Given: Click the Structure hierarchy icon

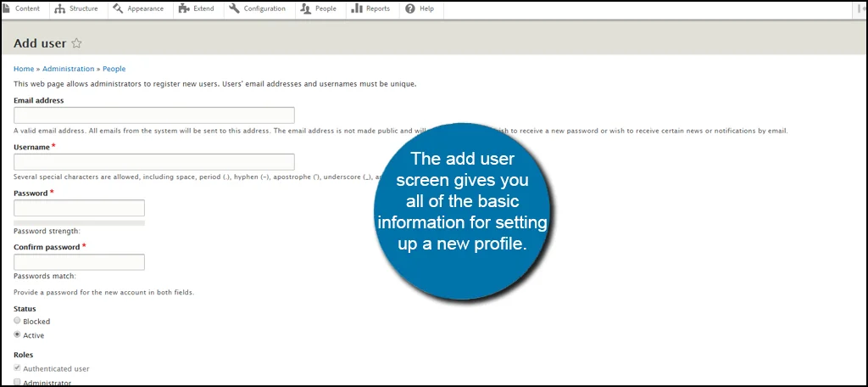Looking at the screenshot, I should tap(60, 8).
